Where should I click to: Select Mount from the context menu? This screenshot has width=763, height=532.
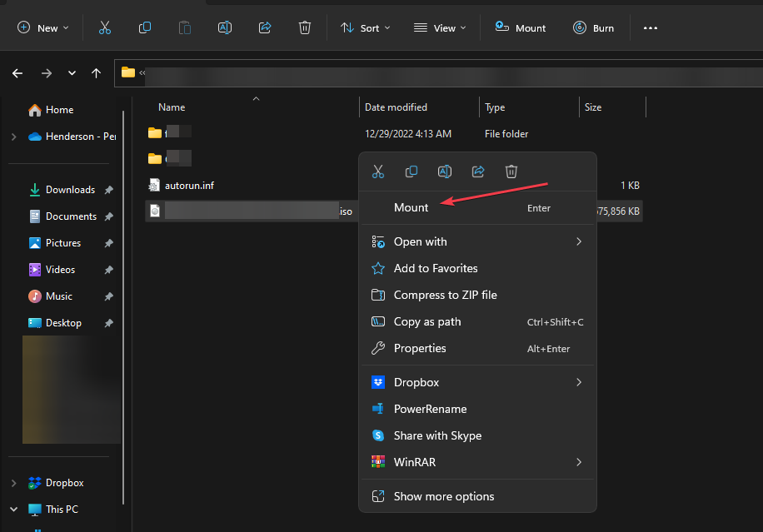411,207
